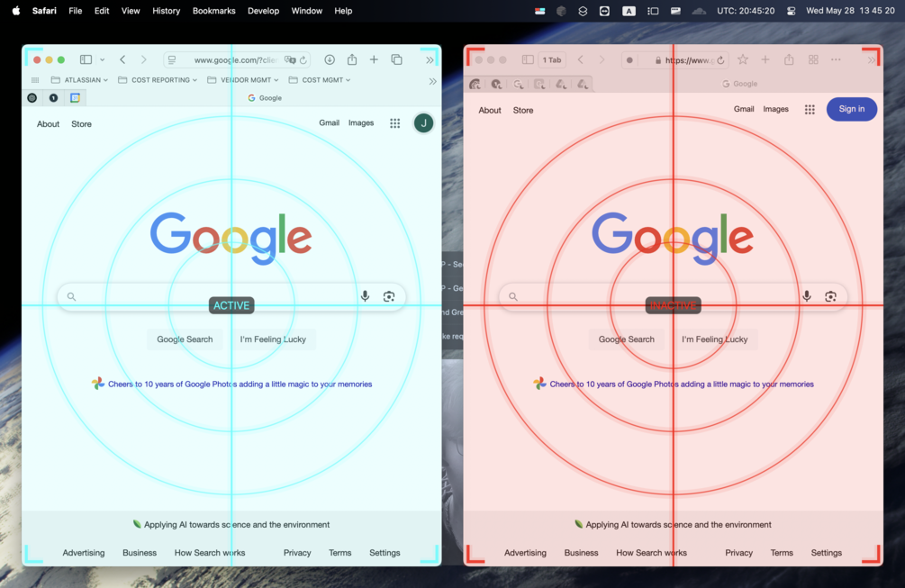Screen dimensions: 905x588
Task: Open Settings in the left window footer
Action: tap(385, 553)
